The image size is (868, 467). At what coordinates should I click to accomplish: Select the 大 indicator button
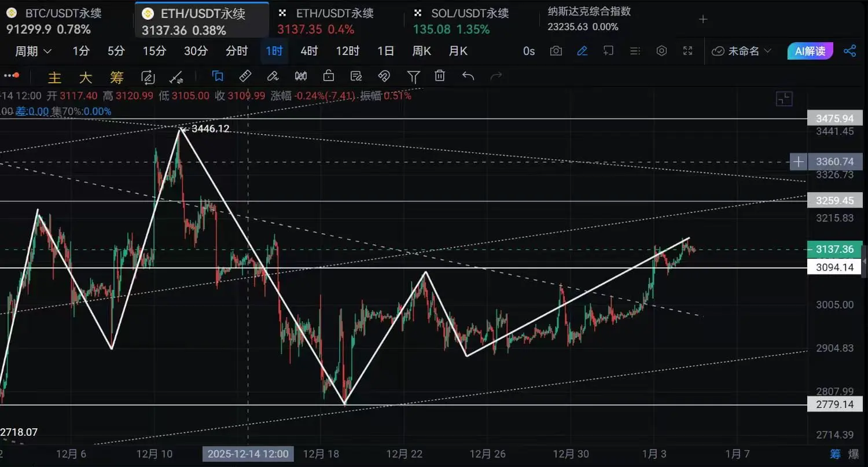click(x=86, y=77)
